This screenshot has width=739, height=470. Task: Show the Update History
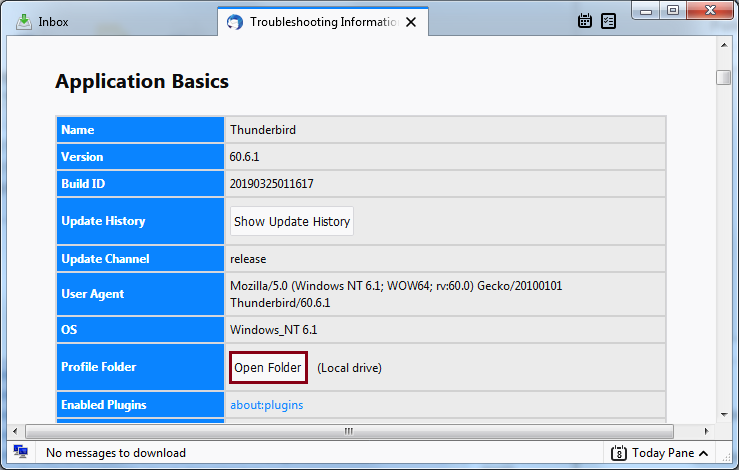(292, 221)
